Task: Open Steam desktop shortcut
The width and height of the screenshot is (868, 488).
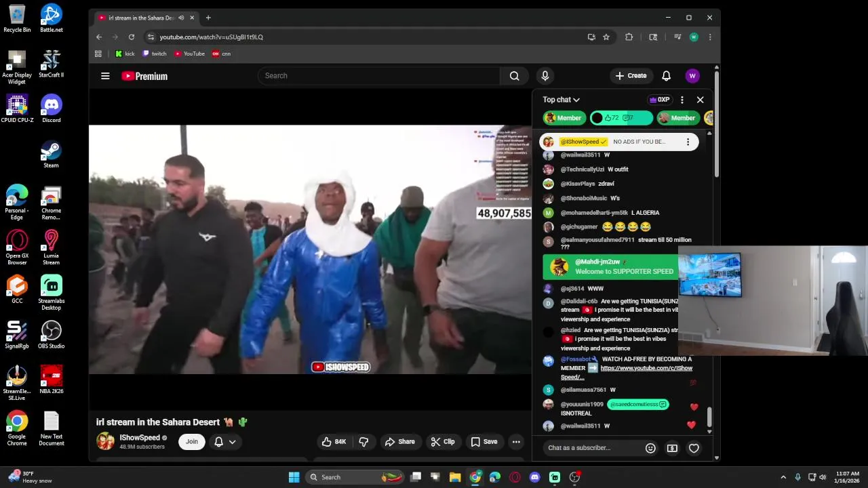Action: coord(52,154)
